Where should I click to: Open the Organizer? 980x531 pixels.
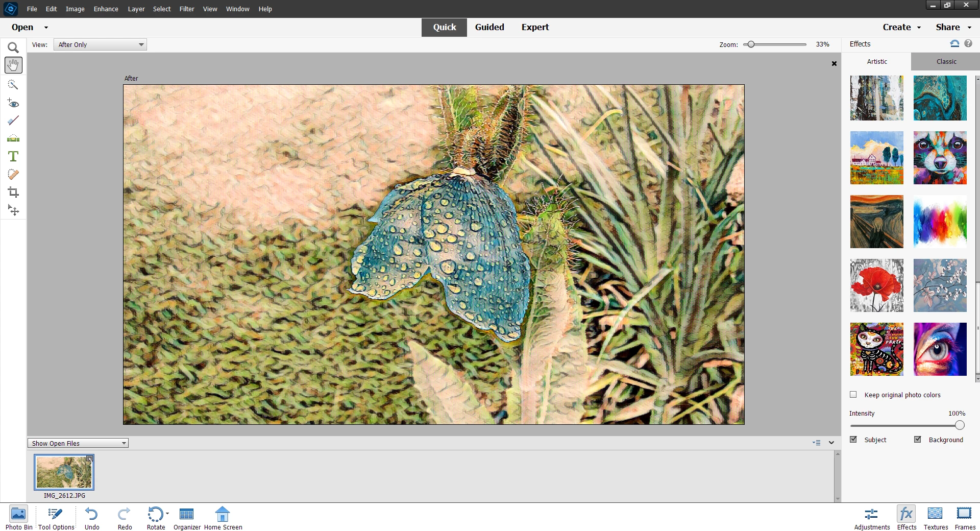pyautogui.click(x=187, y=518)
